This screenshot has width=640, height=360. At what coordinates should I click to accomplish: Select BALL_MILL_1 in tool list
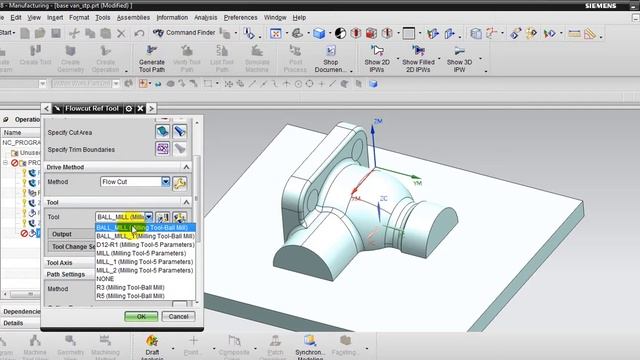(x=145, y=236)
